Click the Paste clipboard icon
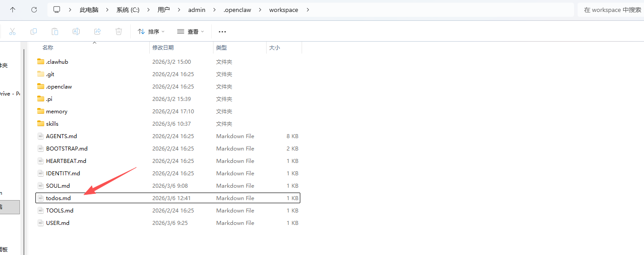The width and height of the screenshot is (644, 255). pos(55,31)
